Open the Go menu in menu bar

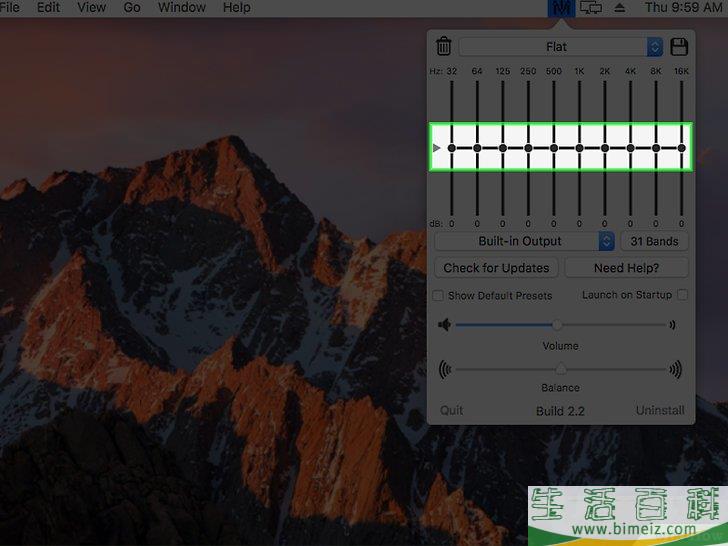[x=132, y=8]
